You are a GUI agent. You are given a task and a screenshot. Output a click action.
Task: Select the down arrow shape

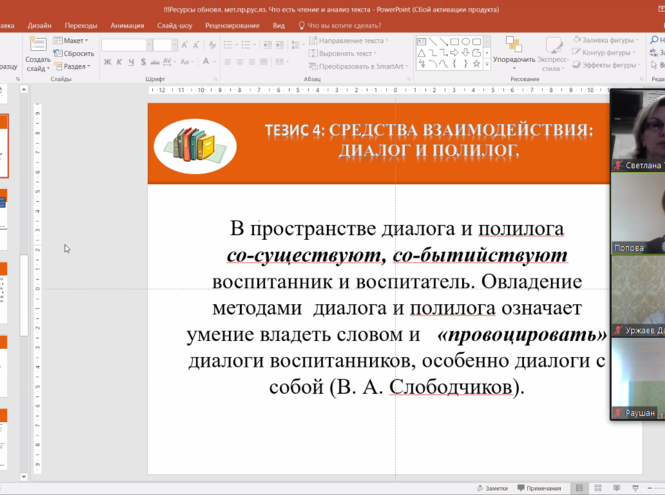(465, 53)
